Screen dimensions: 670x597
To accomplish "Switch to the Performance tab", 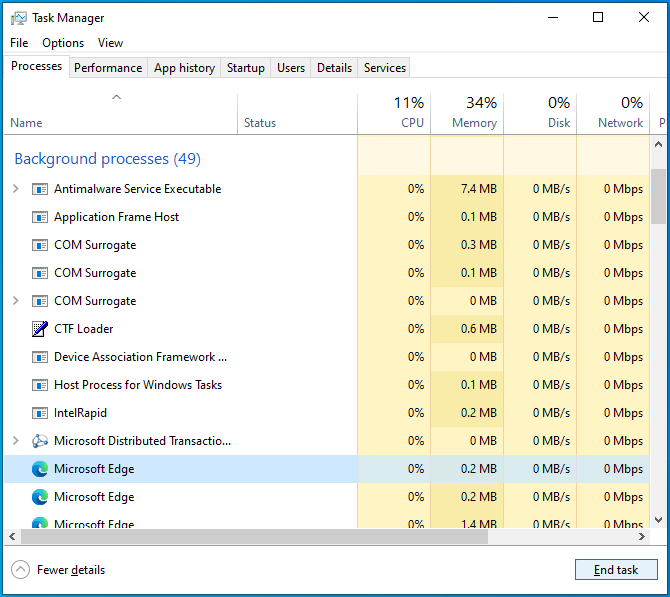I will pos(108,68).
